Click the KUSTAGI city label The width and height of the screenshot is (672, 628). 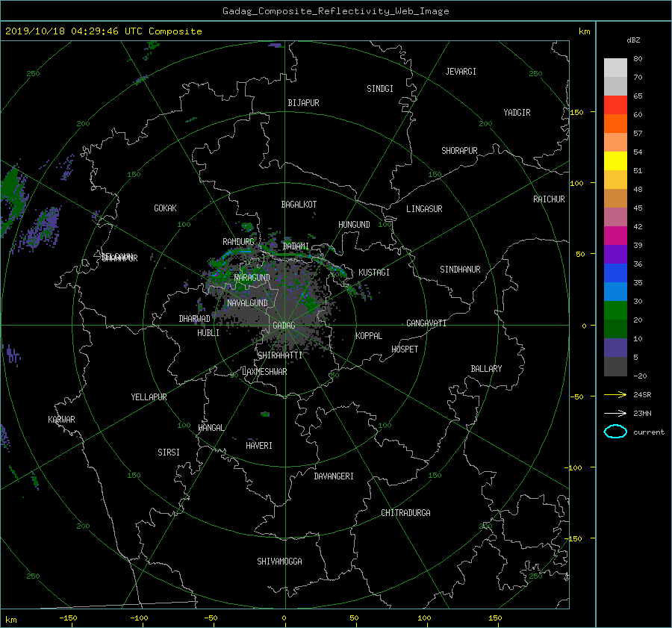pyautogui.click(x=374, y=273)
